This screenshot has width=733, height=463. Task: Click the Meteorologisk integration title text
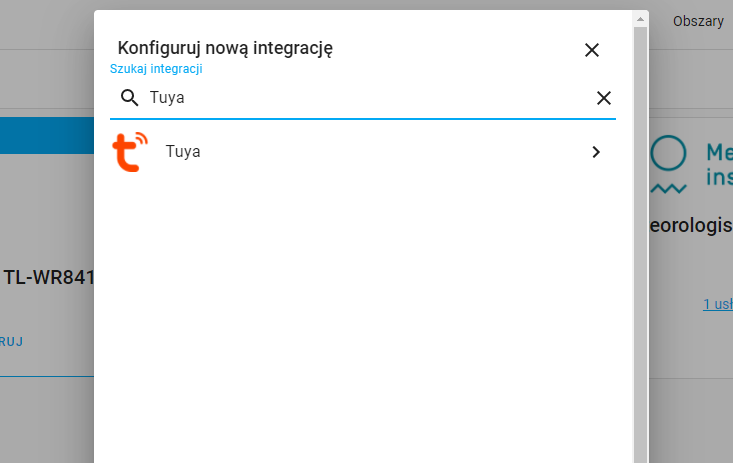[x=691, y=225]
